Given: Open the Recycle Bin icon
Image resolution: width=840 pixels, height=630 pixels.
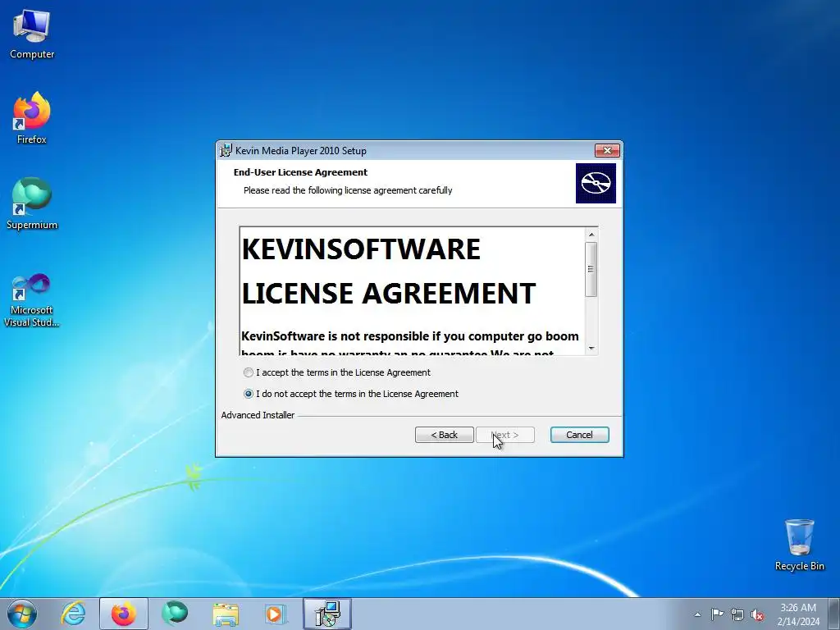Looking at the screenshot, I should tap(799, 545).
